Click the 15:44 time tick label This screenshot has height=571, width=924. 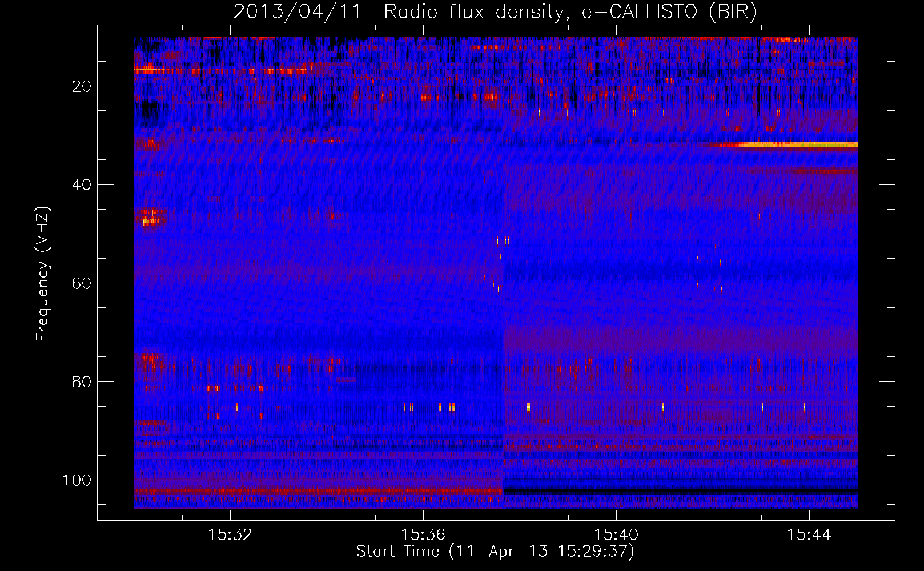(x=809, y=535)
